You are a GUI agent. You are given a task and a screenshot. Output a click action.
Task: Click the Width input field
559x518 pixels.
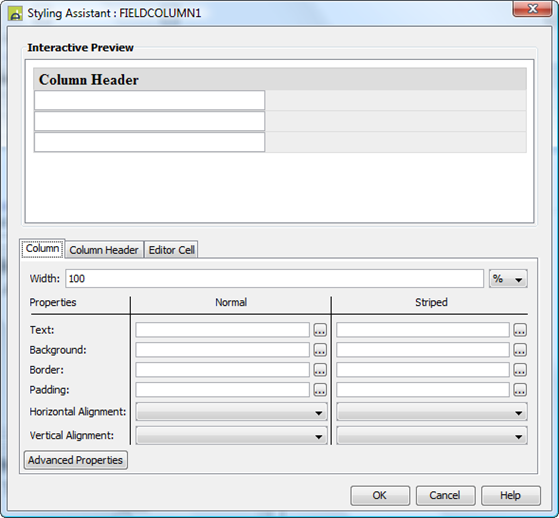pos(275,279)
